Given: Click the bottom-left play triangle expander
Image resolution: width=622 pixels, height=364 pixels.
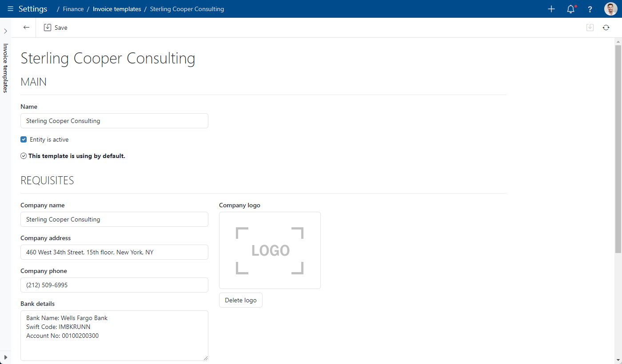Looking at the screenshot, I should coord(5,357).
